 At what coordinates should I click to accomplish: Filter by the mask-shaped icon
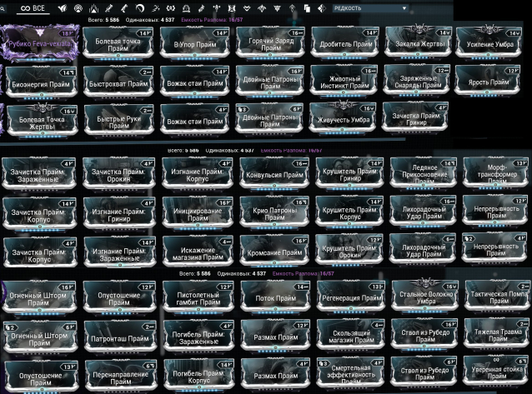[247, 8]
